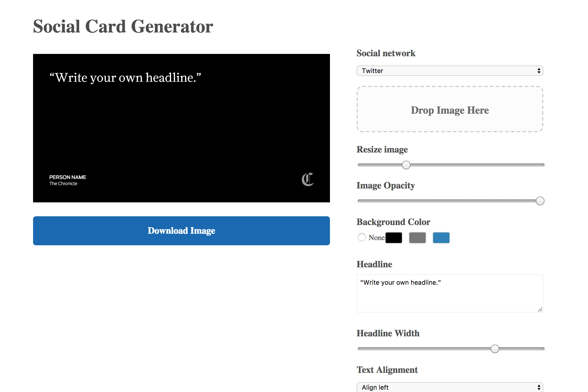Click The Chronicle byline on card
Screen dimensions: 588x392
63,184
